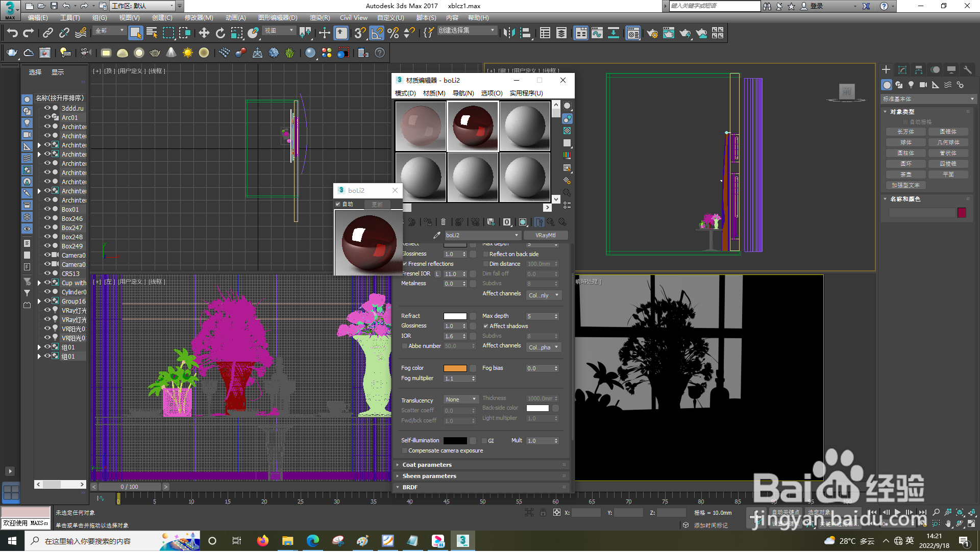The image size is (980, 552).
Task: Disable the Affect shadows checkbox
Action: (x=485, y=327)
